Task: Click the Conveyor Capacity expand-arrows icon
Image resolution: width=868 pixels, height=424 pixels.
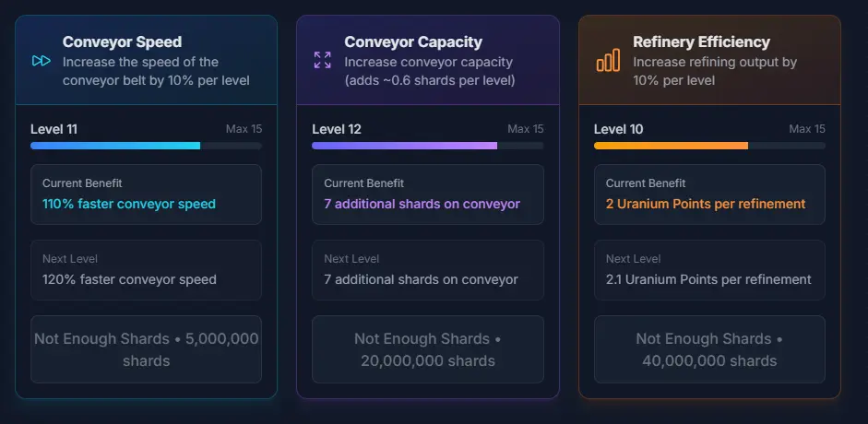Action: click(323, 60)
